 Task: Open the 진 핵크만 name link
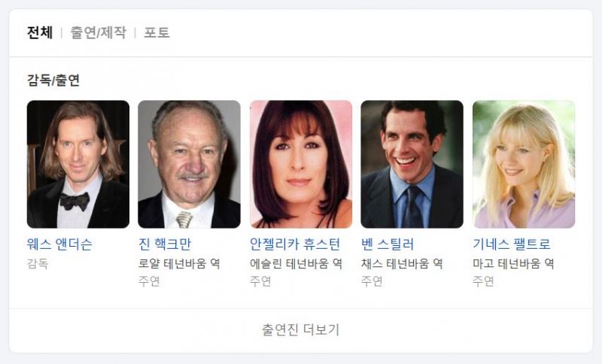[164, 244]
